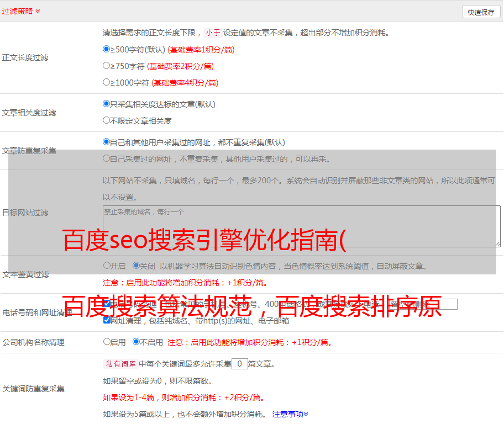This screenshot has width=504, height=424.
Task: Toggle the 网址清理 checkbox
Action: [x=107, y=320]
